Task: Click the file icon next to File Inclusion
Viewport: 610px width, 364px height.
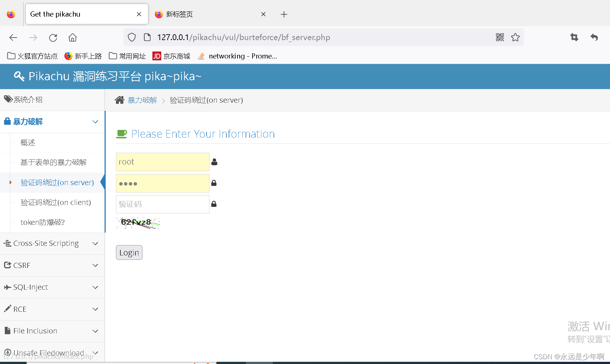Action: tap(7, 331)
